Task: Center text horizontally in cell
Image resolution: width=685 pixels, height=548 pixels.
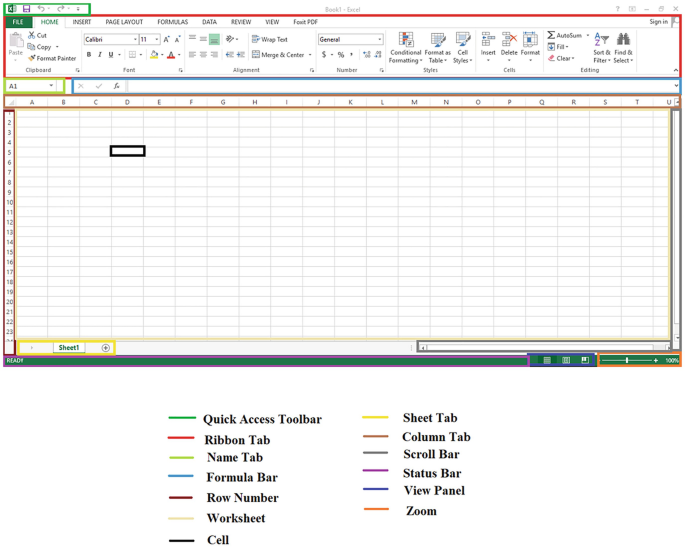Action: pyautogui.click(x=203, y=55)
